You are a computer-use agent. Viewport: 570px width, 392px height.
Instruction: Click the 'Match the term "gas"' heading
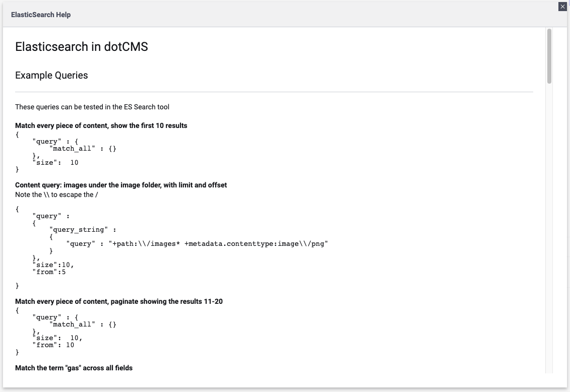[74, 368]
